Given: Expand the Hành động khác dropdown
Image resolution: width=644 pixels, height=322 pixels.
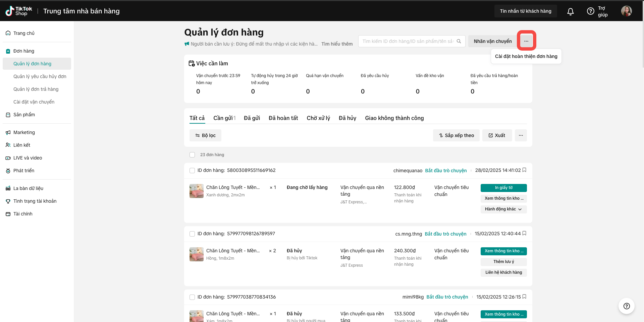Looking at the screenshot, I should (x=503, y=209).
